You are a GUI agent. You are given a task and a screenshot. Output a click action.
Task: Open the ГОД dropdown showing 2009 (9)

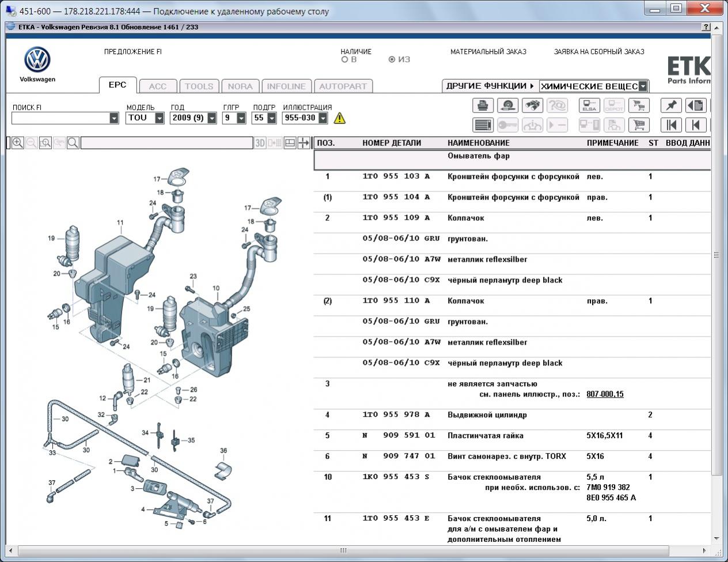point(212,118)
